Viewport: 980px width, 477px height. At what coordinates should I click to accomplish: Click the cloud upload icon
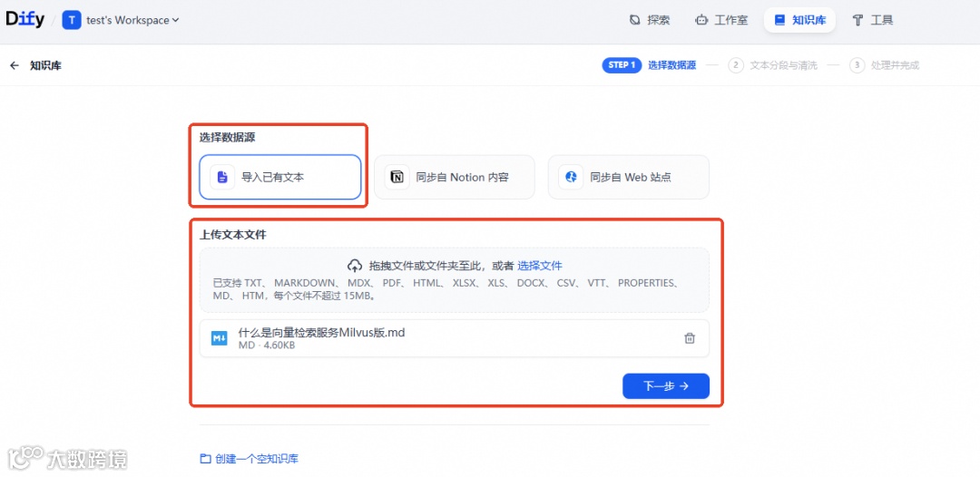[x=355, y=266]
